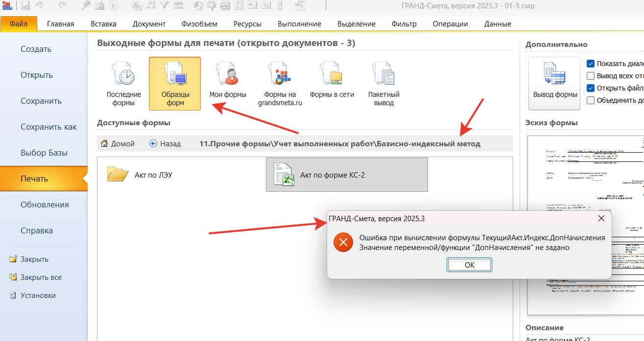Click the structure tree icon in title toolbar
This screenshot has height=341, width=644.
[300, 6]
